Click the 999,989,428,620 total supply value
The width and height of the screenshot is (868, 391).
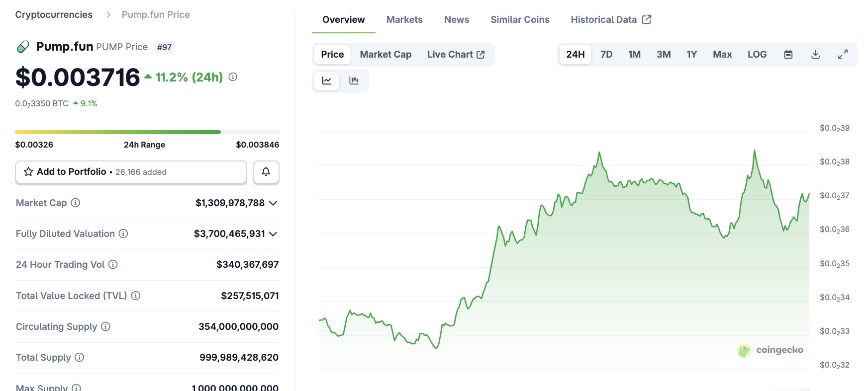click(x=239, y=357)
